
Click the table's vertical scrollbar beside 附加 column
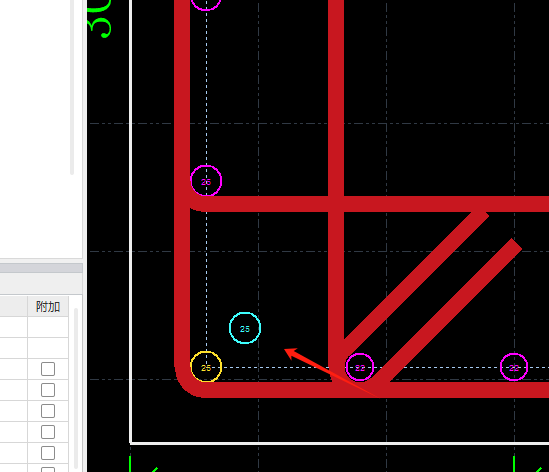coord(76,389)
